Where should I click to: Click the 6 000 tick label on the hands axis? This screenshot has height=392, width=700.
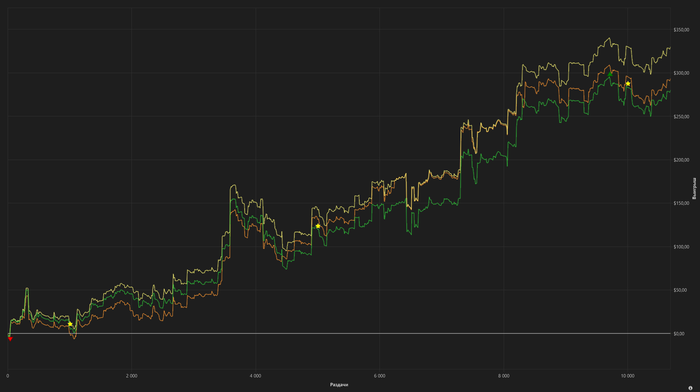[379, 376]
